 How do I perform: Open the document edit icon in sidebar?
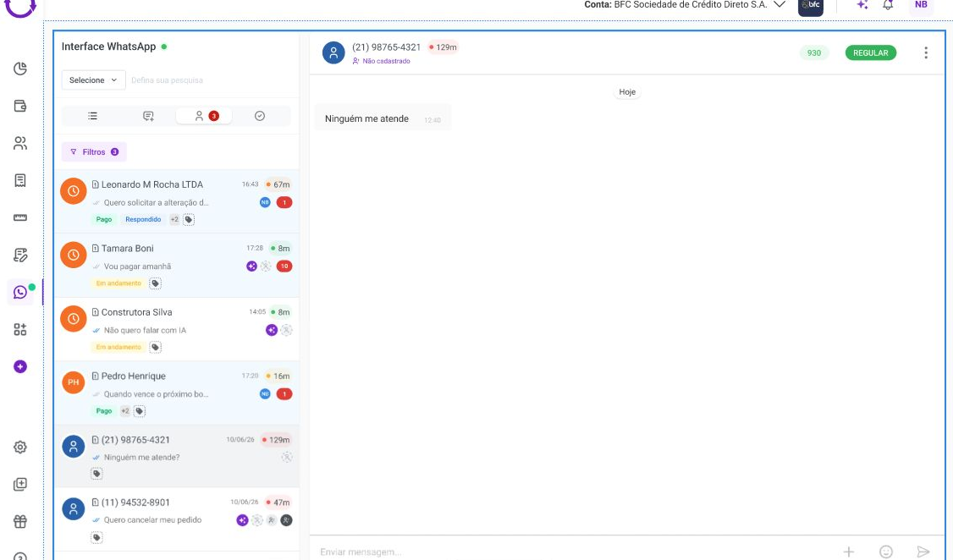pyautogui.click(x=20, y=255)
